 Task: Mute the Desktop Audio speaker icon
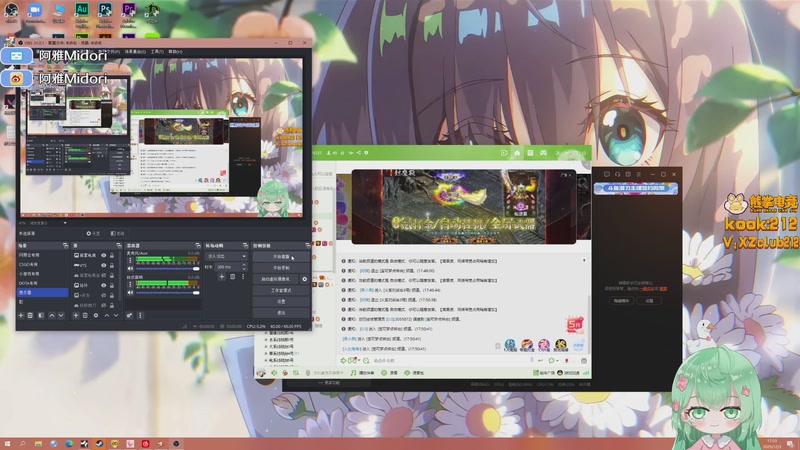coord(130,293)
